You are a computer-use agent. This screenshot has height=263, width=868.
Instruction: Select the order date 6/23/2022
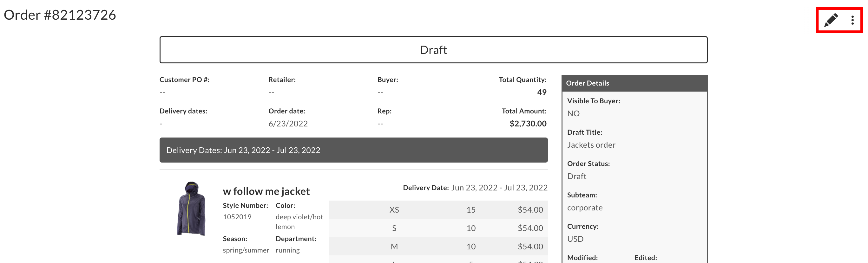click(x=287, y=124)
